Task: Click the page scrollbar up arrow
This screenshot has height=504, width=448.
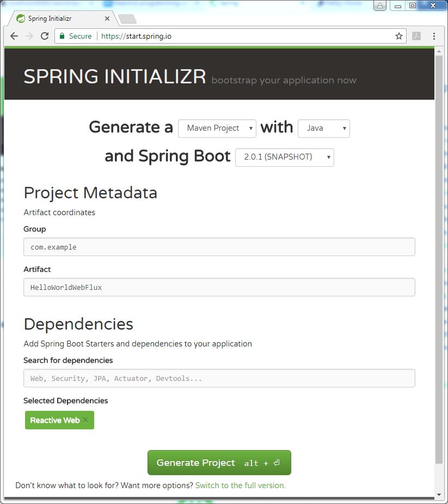Action: tap(439, 51)
